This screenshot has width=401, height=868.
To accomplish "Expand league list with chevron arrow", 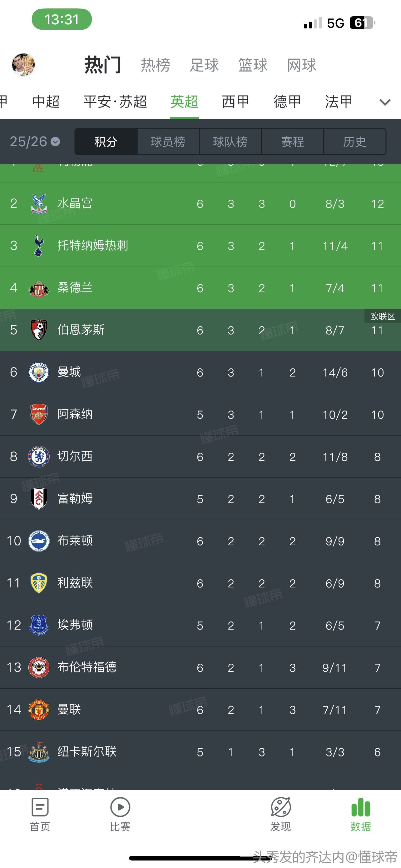I will pos(385,102).
